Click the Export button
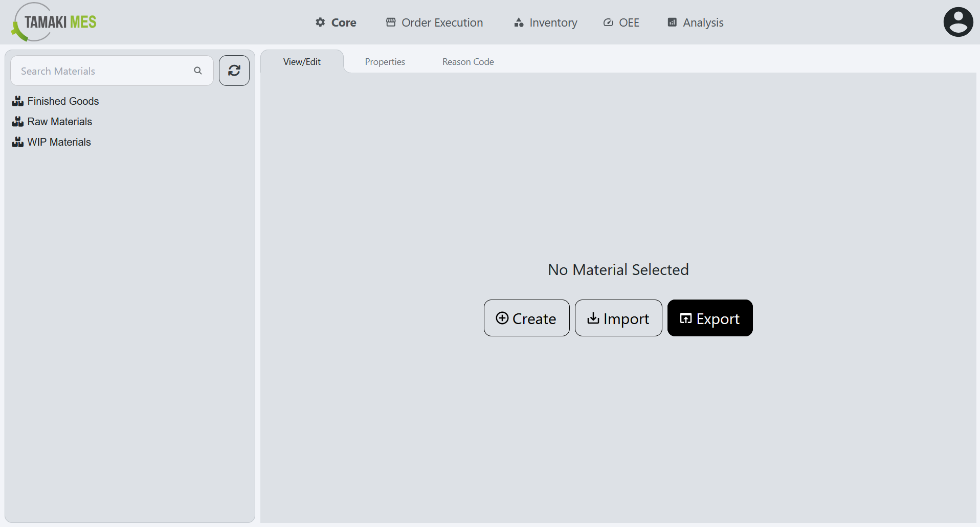Viewport: 980px width, 527px height. pos(710,318)
